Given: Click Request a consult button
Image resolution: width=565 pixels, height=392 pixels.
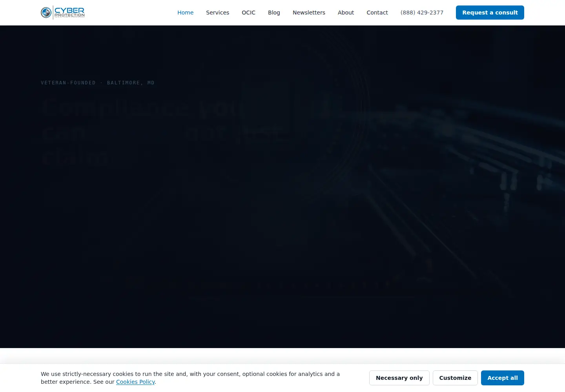Looking at the screenshot, I should 490,13.
